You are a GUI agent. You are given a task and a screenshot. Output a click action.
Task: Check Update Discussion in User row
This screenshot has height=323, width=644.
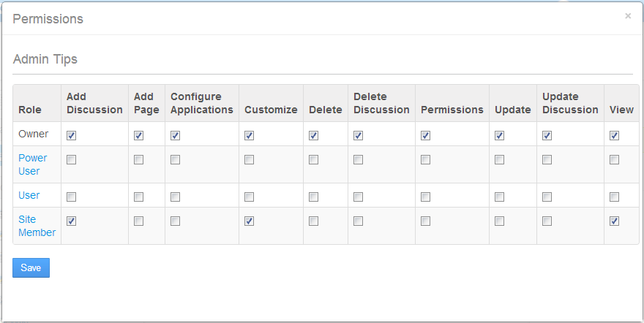(x=547, y=197)
